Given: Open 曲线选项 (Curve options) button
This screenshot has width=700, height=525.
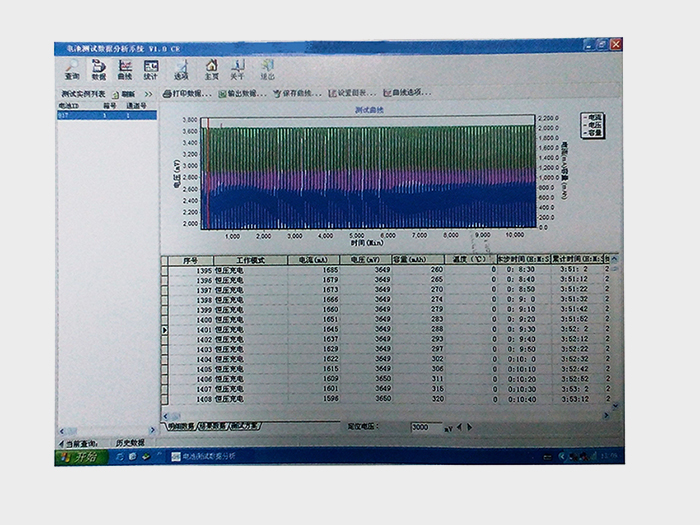Looking at the screenshot, I should [406, 93].
